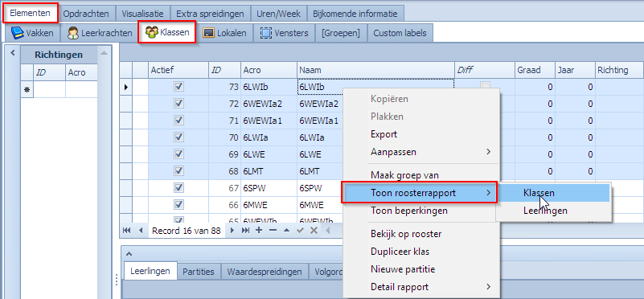This screenshot has height=299, width=644.
Task: Go to the first record in navigator
Action: point(127,231)
